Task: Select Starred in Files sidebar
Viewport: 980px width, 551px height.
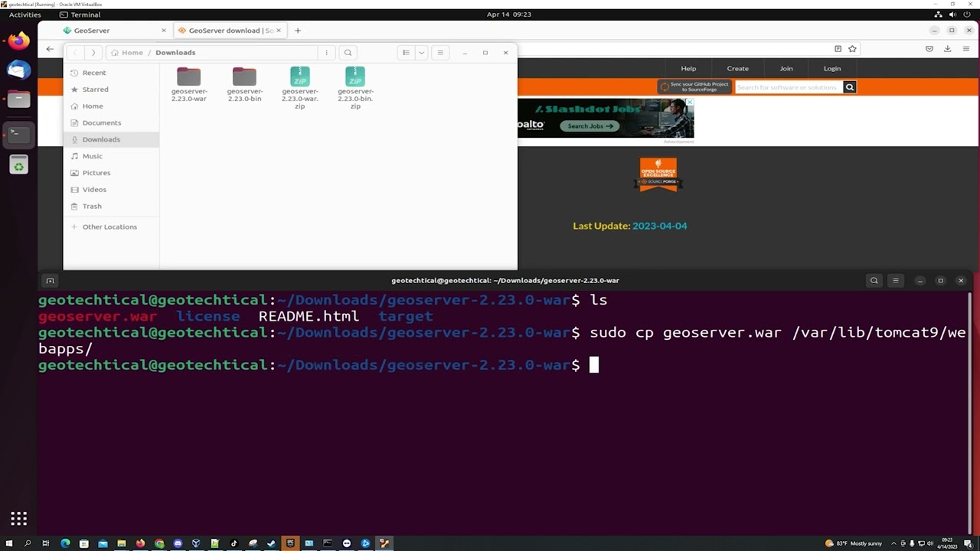Action: [x=111, y=90]
